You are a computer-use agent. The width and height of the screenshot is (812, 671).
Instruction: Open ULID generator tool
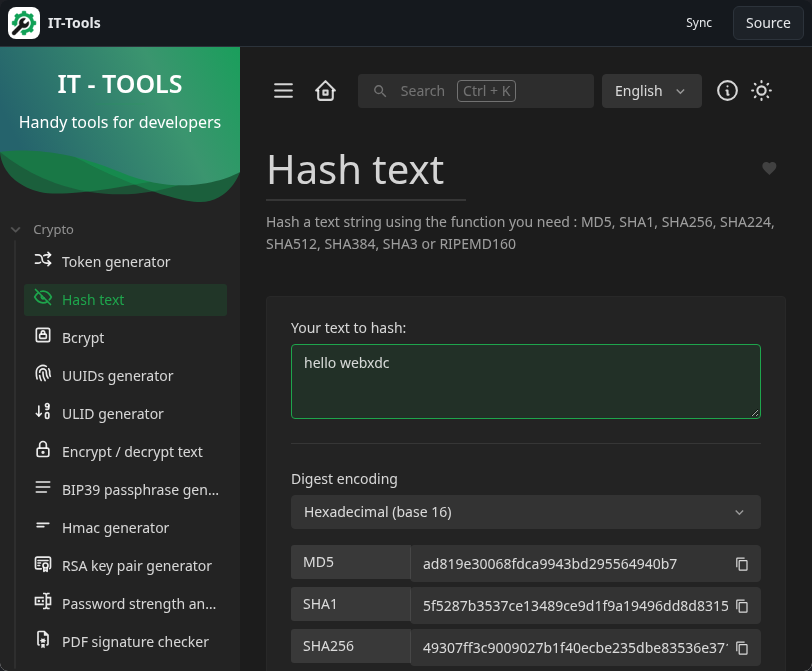(125, 414)
